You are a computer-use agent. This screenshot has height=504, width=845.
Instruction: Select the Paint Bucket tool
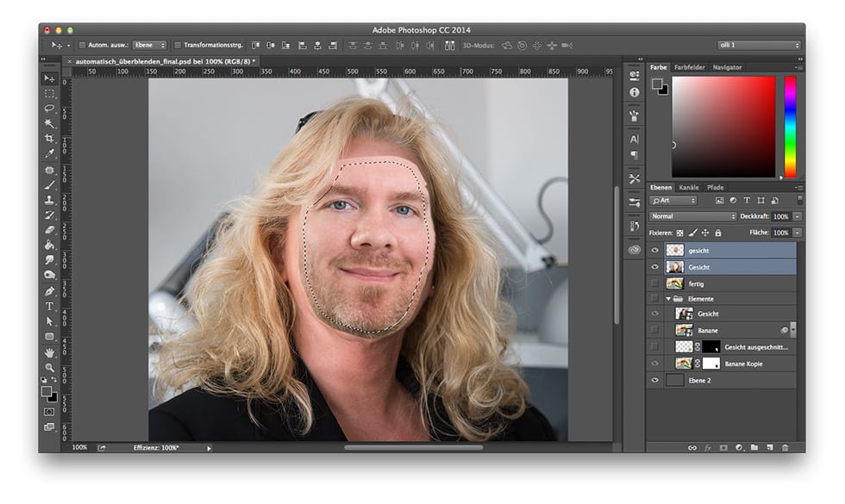tap(49, 245)
